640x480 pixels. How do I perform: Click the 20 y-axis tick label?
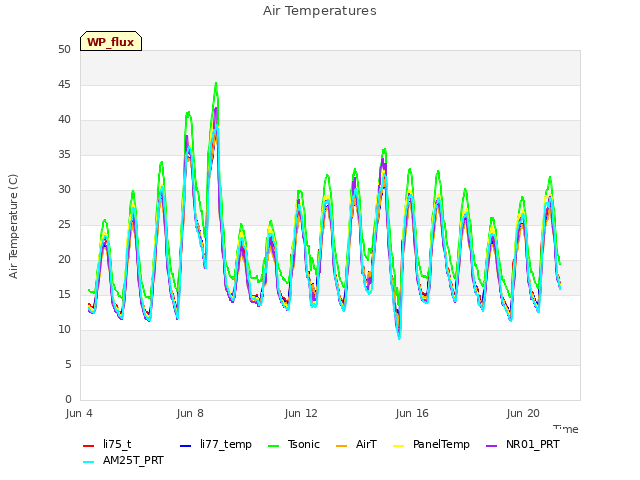64,260
